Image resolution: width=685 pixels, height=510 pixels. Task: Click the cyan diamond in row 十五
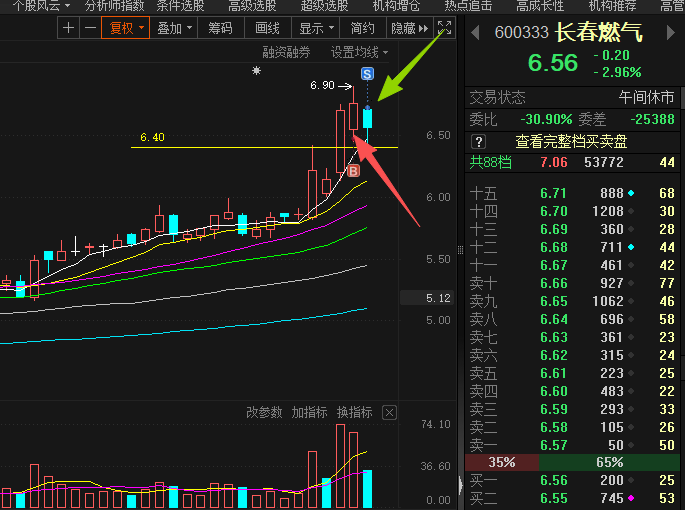[631, 193]
